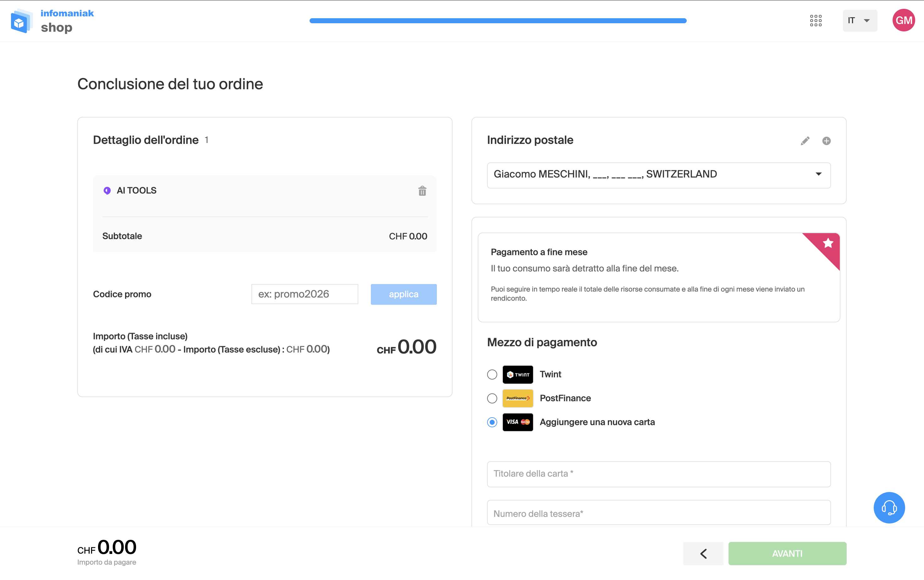The image size is (924, 580).
Task: Click the infomaniak shop logo
Action: click(x=52, y=21)
